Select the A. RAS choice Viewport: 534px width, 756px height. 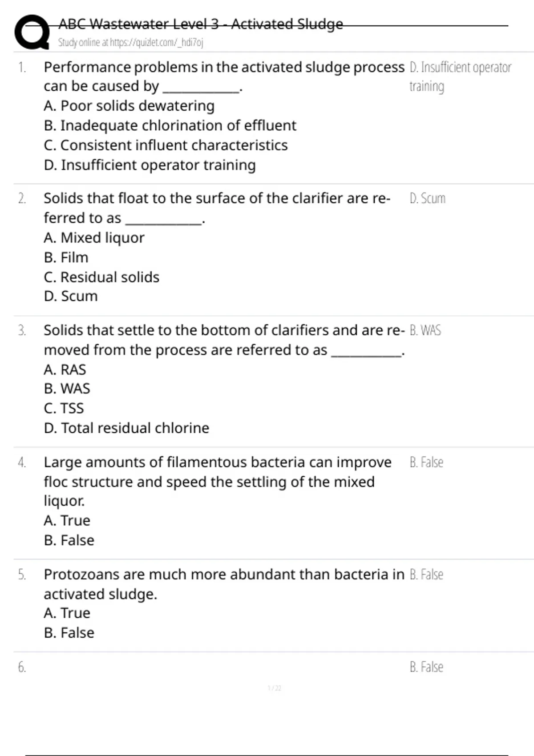pyautogui.click(x=65, y=370)
